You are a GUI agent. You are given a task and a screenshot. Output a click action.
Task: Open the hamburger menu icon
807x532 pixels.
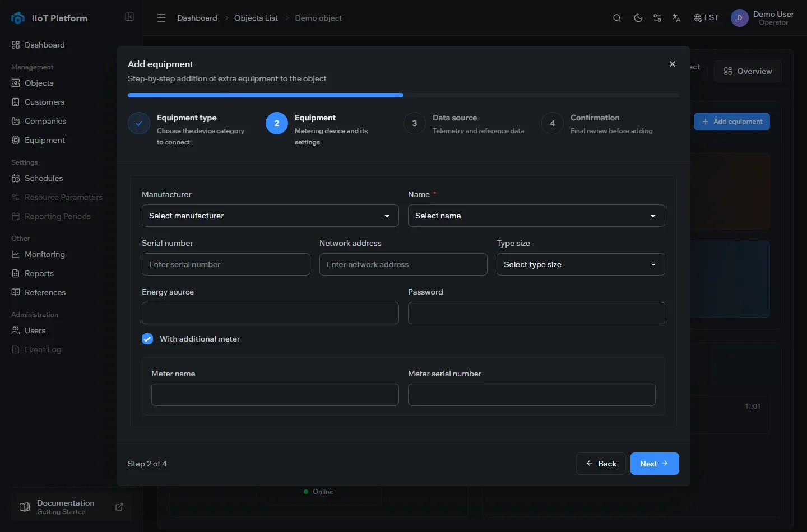click(161, 18)
